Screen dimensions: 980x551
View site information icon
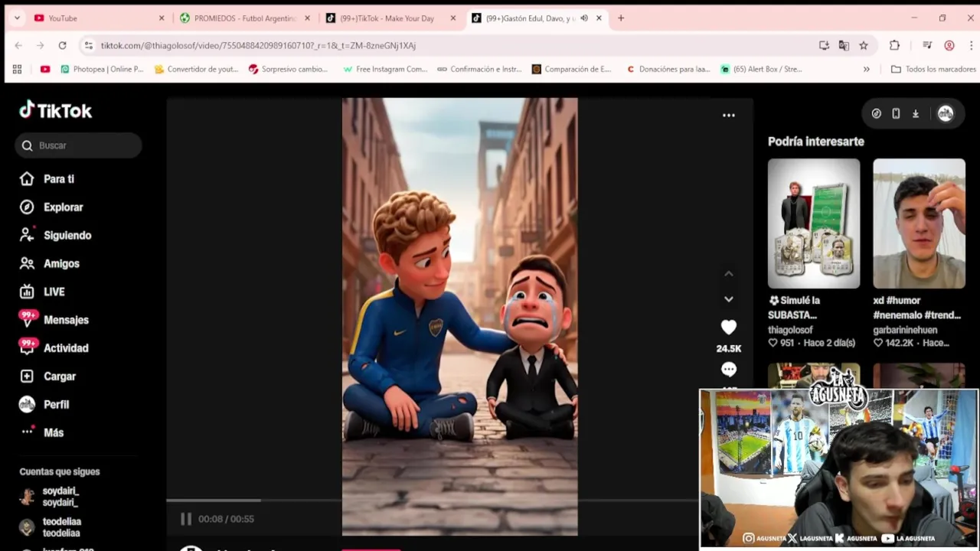89,45
